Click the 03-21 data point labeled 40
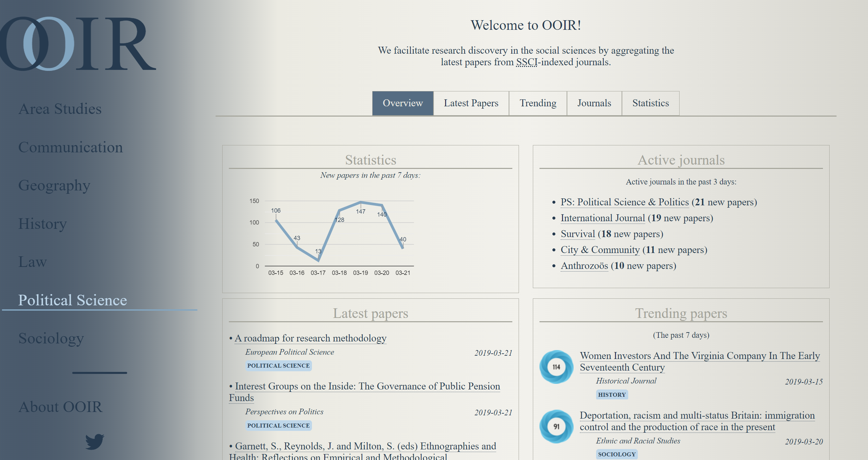Screen dimensions: 868x460 tap(403, 248)
